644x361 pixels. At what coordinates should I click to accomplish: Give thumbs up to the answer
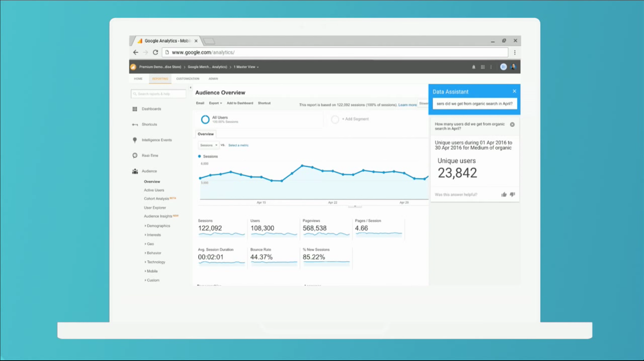[504, 194]
